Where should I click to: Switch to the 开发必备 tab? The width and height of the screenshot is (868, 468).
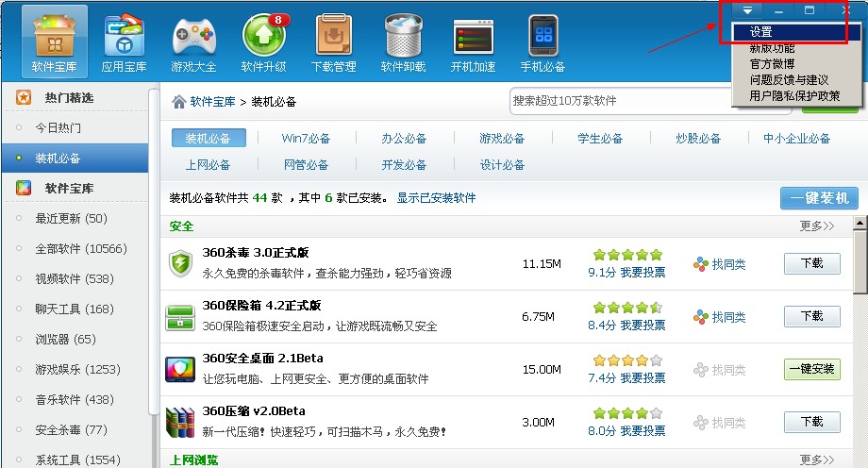(404, 165)
